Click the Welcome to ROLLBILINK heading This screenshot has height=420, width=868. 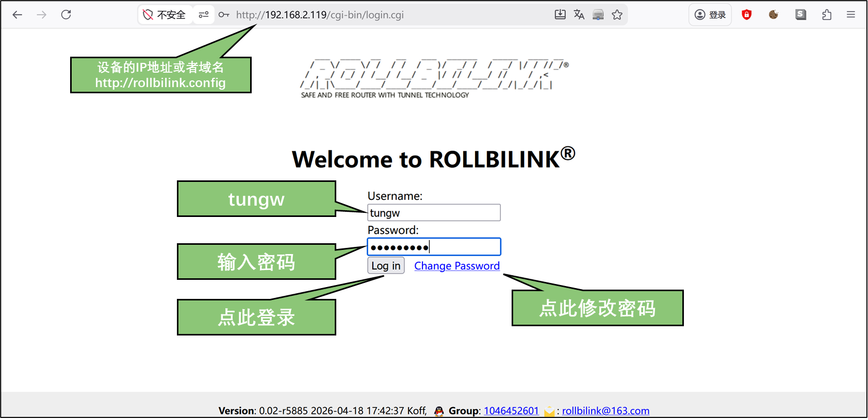point(434,159)
